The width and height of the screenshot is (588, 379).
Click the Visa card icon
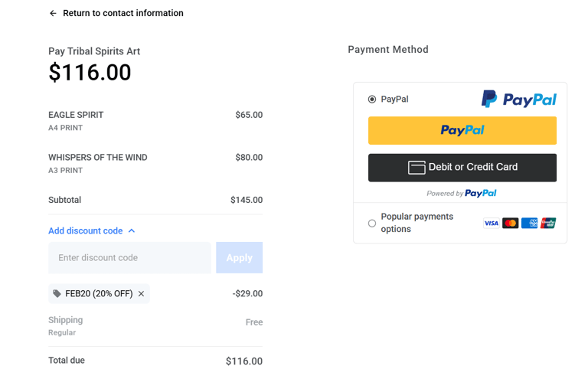[x=491, y=223]
